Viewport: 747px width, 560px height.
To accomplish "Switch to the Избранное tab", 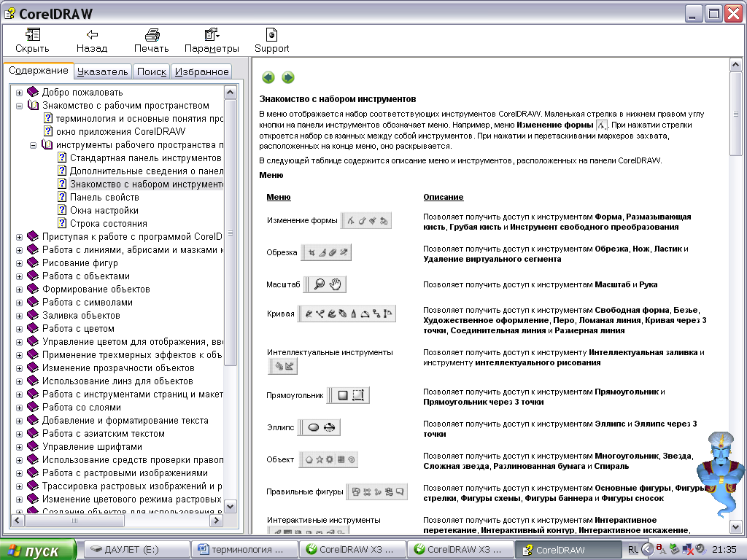I will point(201,71).
